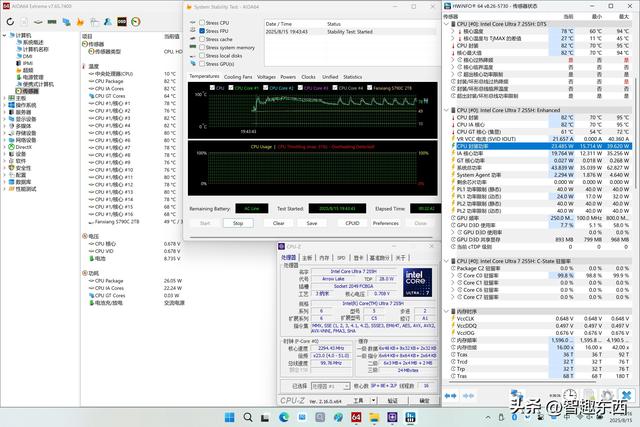Screen dimensions: 640x427
Task: Open the CPU-Z 工具 dropdown arrow
Action: 373,400
